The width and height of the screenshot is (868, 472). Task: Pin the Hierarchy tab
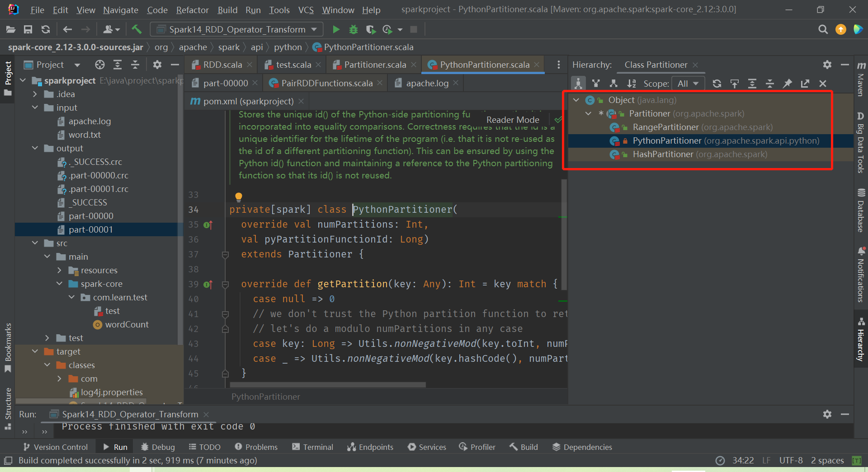(788, 83)
